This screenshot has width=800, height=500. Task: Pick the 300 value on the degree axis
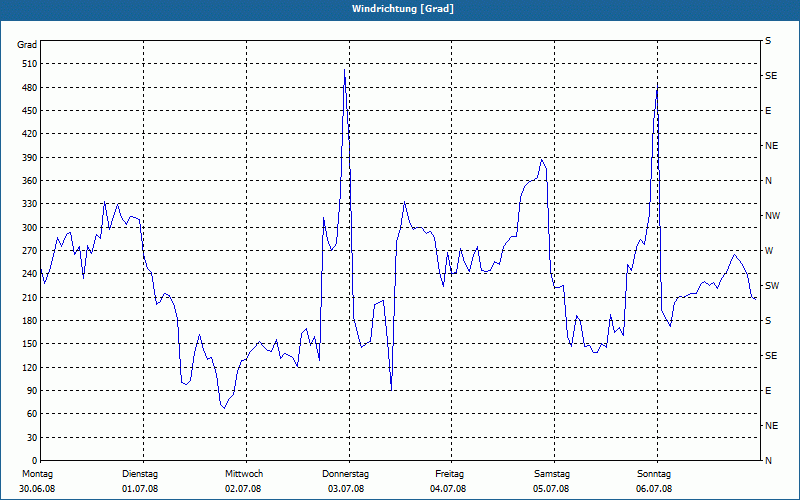pyautogui.click(x=30, y=228)
